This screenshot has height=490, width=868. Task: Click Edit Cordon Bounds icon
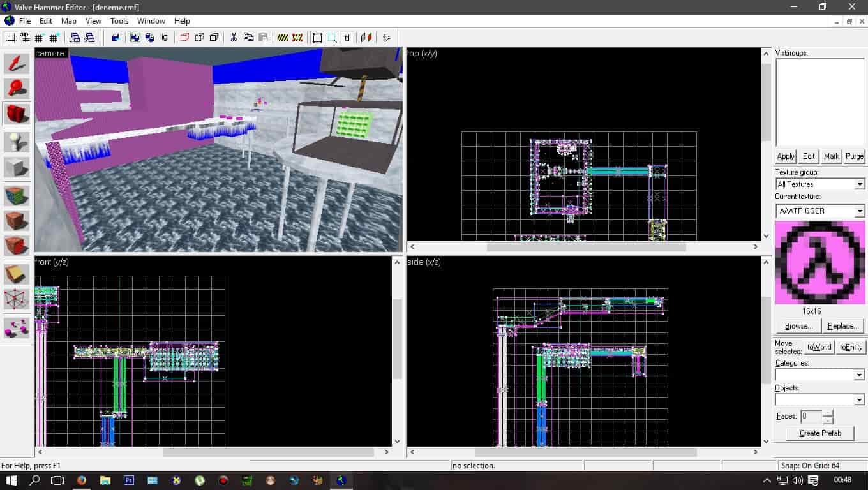tap(297, 38)
